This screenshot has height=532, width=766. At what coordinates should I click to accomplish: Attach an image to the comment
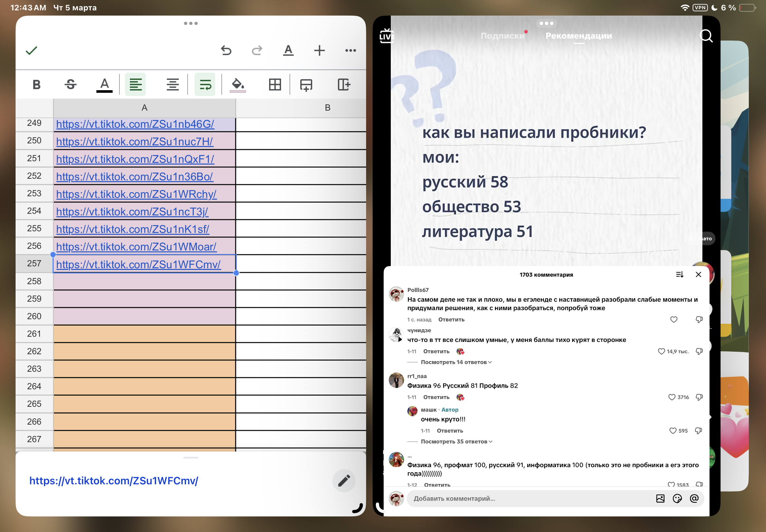tap(660, 499)
